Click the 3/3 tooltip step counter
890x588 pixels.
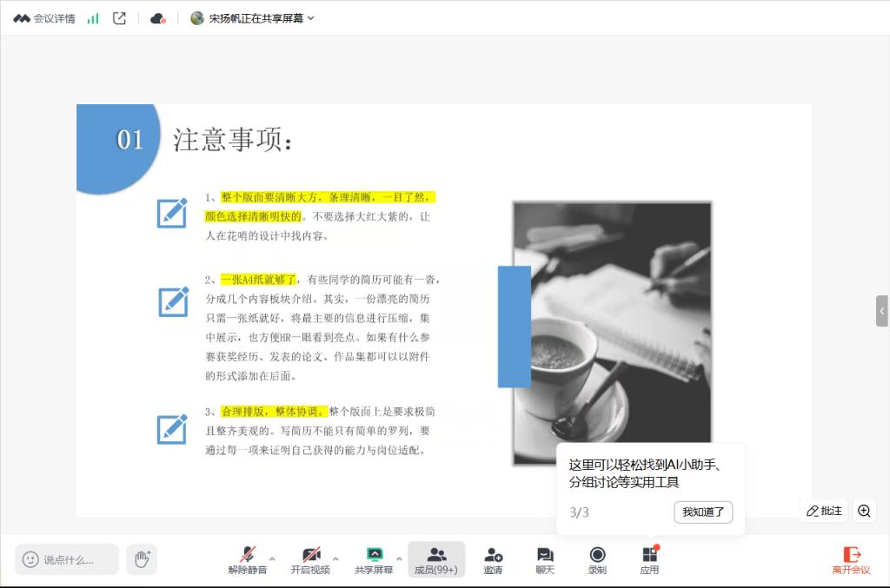coord(579,512)
